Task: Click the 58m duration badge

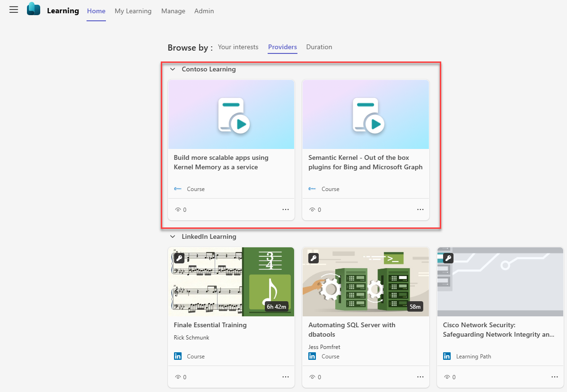Action: pyautogui.click(x=415, y=307)
